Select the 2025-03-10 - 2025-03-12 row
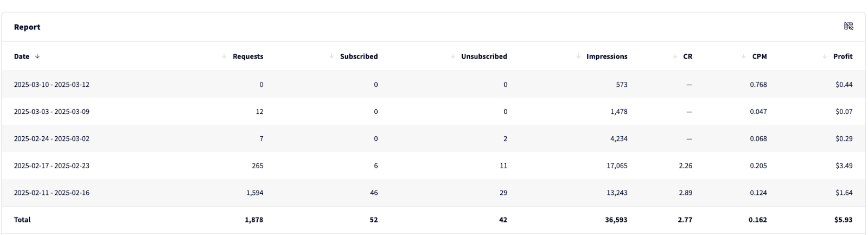 tap(52, 85)
